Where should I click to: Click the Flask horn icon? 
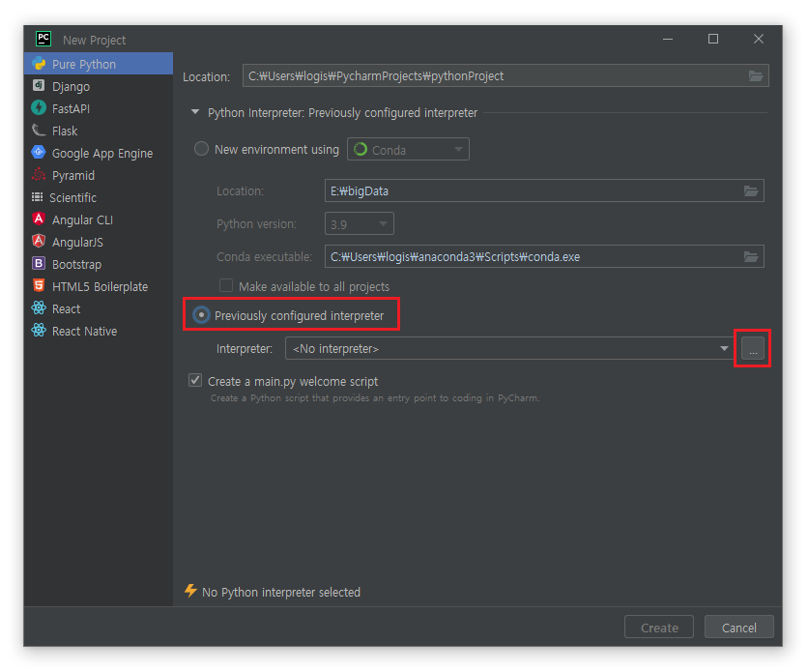(39, 130)
